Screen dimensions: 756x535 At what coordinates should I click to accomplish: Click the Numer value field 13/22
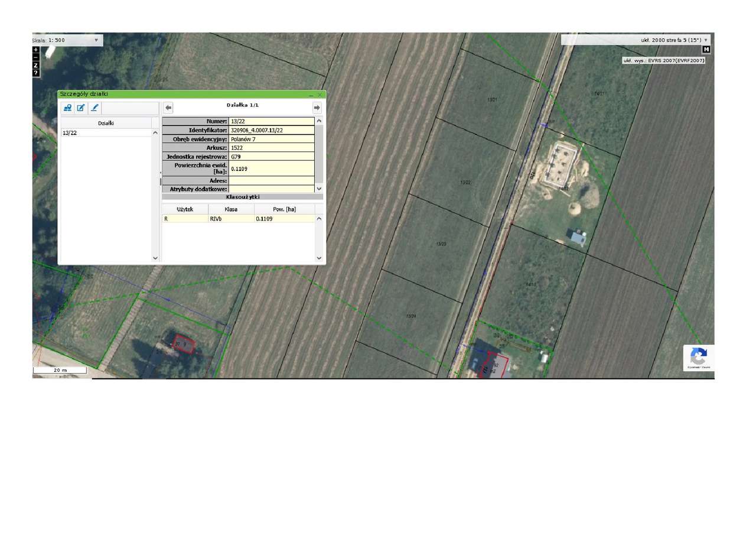click(x=272, y=121)
